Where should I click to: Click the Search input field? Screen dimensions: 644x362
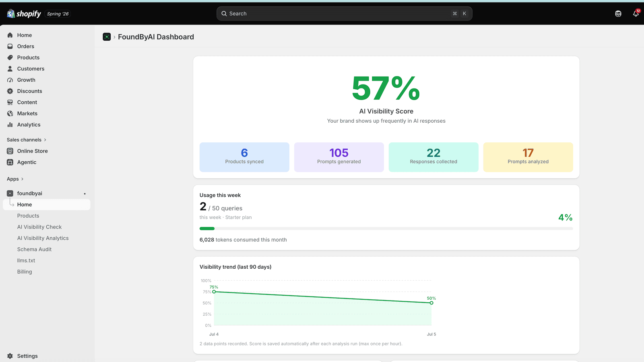pyautogui.click(x=345, y=14)
